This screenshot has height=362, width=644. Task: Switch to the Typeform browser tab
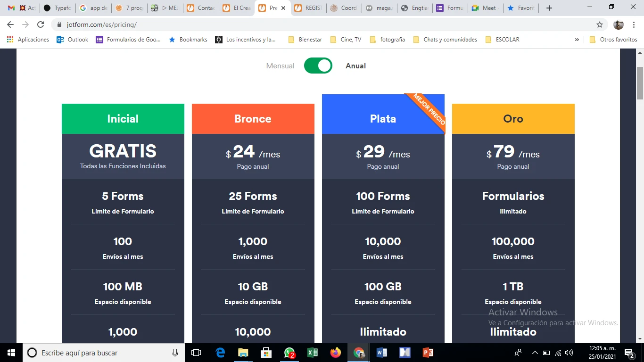(58, 8)
